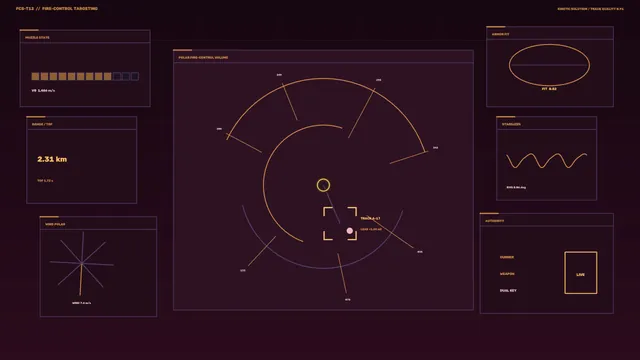The image size is (640, 360).
Task: Click the last empty muzzle state segment
Action: coord(135,76)
